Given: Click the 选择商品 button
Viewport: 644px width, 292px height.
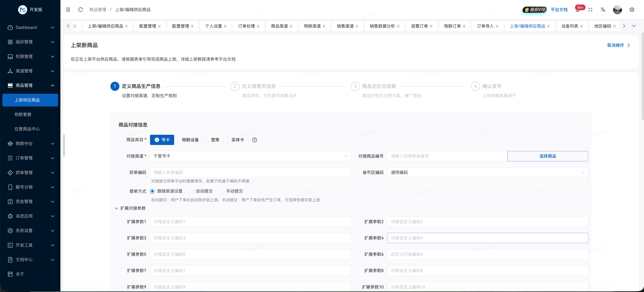Looking at the screenshot, I should (x=548, y=156).
